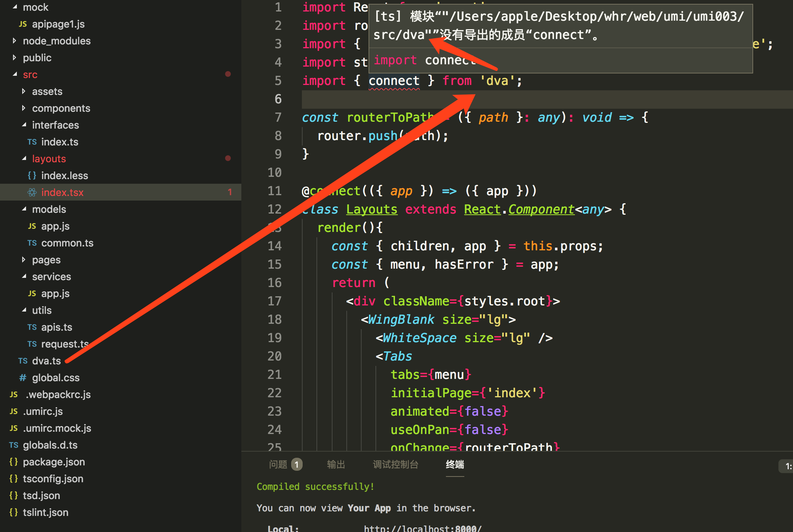Image resolution: width=793 pixels, height=532 pixels.
Task: Expand the node_modules folder
Action: (15, 41)
